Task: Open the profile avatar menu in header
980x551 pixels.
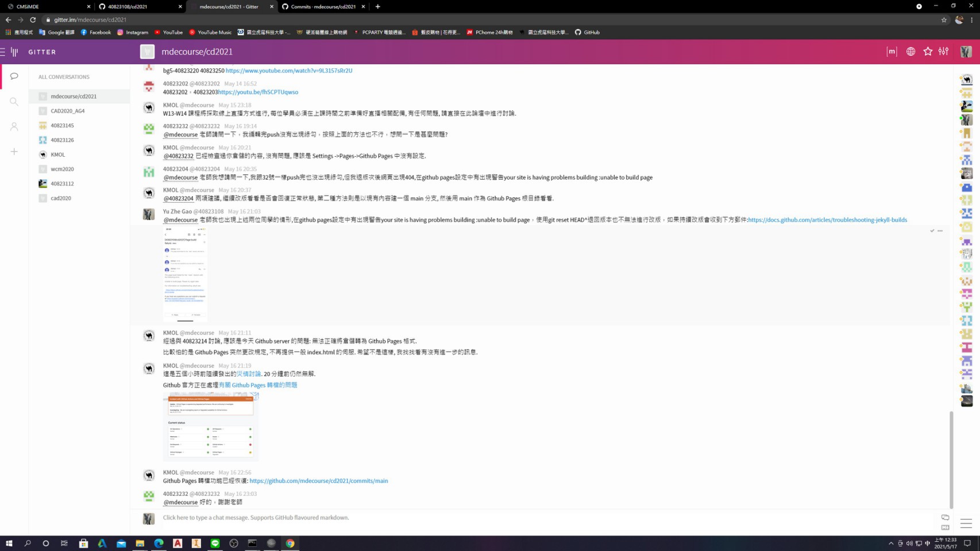Action: (966, 52)
